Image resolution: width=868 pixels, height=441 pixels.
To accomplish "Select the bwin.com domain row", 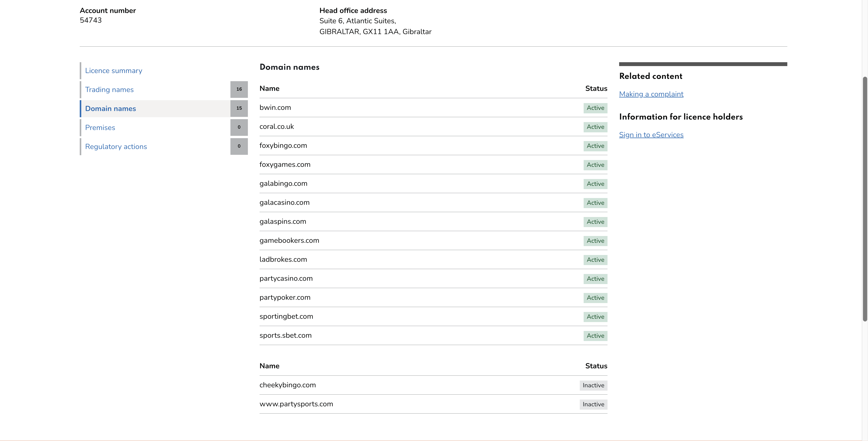I will coord(433,108).
